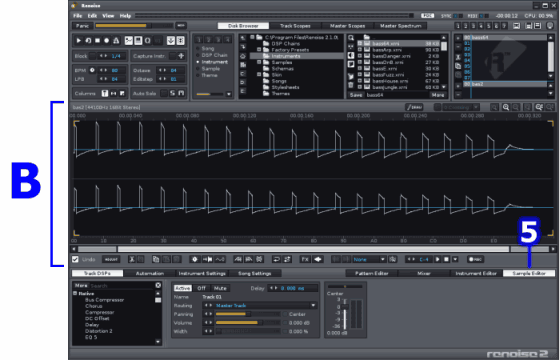Clear the Track DSP search field with X
This screenshot has width=560, height=360.
[x=158, y=285]
